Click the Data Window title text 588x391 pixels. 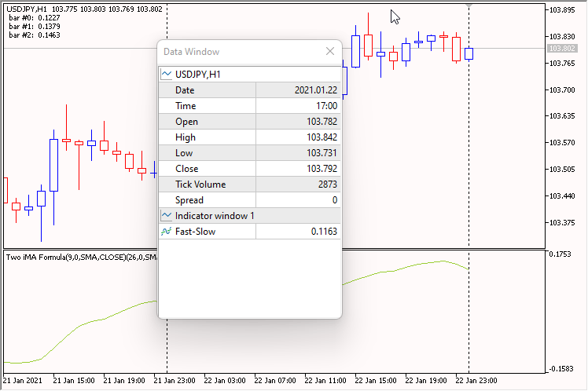192,52
